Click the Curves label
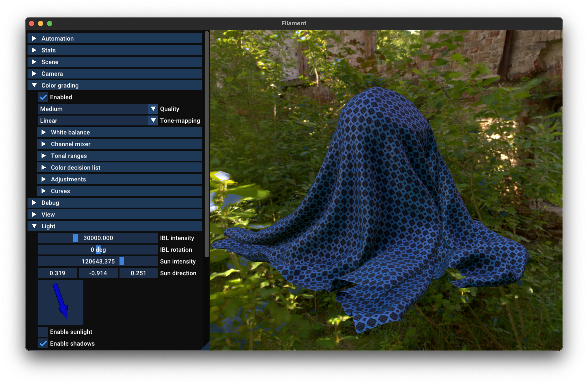588x384 pixels. [x=60, y=191]
